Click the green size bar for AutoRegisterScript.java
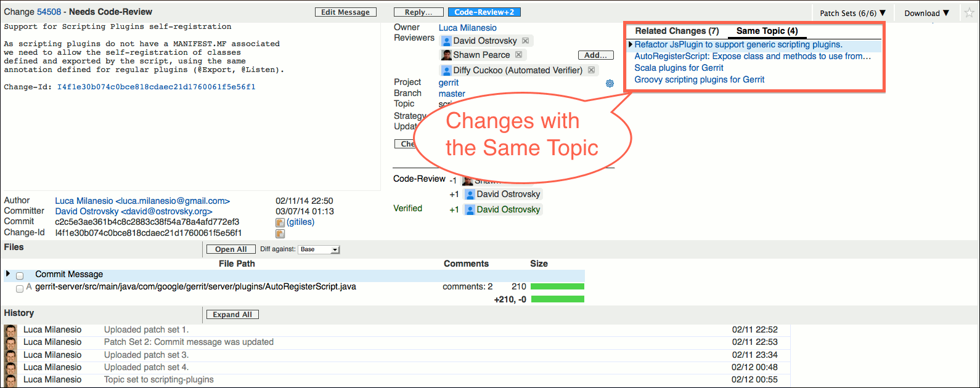The image size is (980, 388). [557, 286]
